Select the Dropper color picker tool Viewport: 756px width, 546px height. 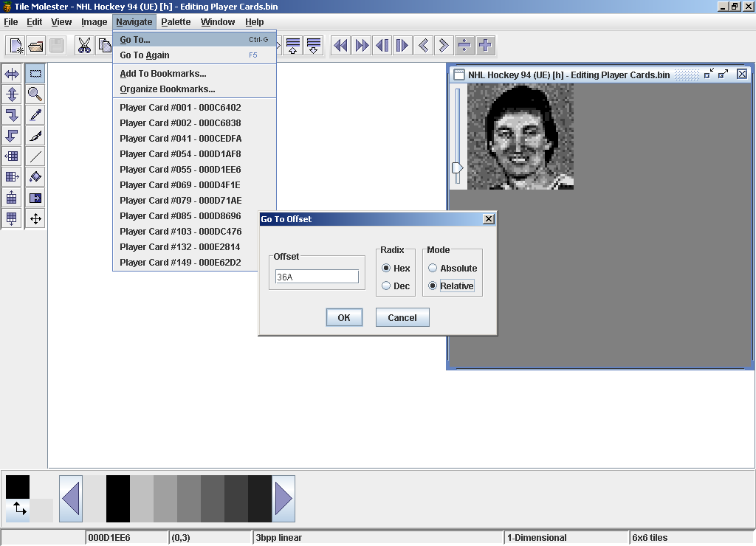point(35,115)
